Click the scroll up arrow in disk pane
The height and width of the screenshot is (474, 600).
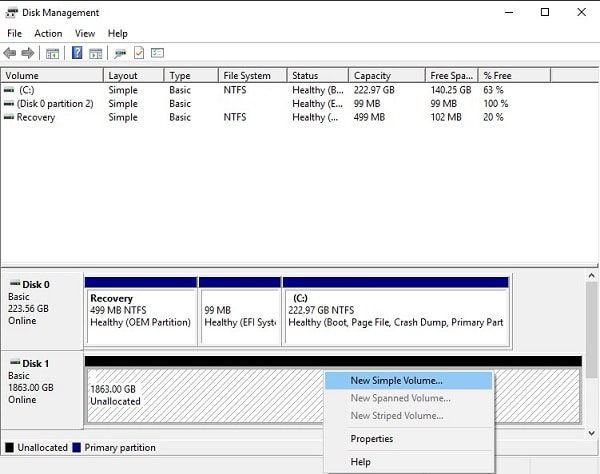pos(592,275)
